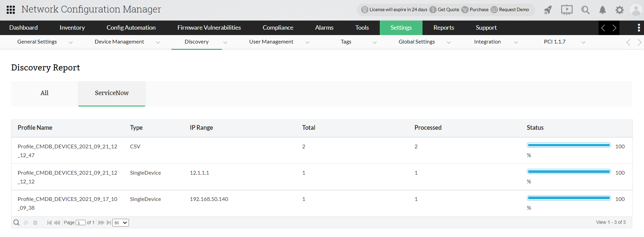Image resolution: width=644 pixels, height=237 pixels.
Task: Click the header search magnifier icon
Action: click(585, 10)
